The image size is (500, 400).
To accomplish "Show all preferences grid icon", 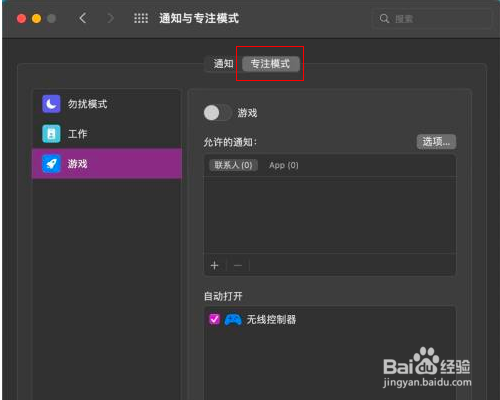I will 141,18.
